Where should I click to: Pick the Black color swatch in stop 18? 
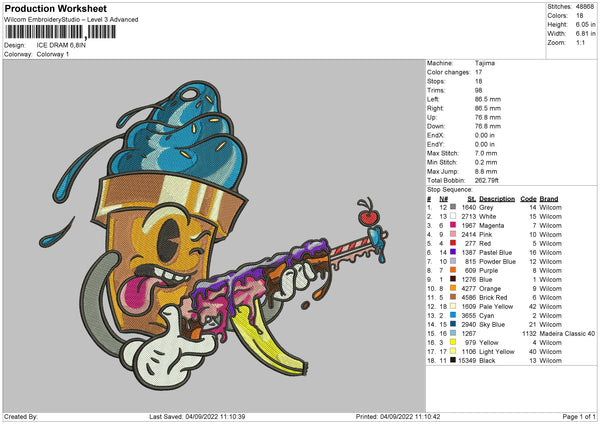453,360
